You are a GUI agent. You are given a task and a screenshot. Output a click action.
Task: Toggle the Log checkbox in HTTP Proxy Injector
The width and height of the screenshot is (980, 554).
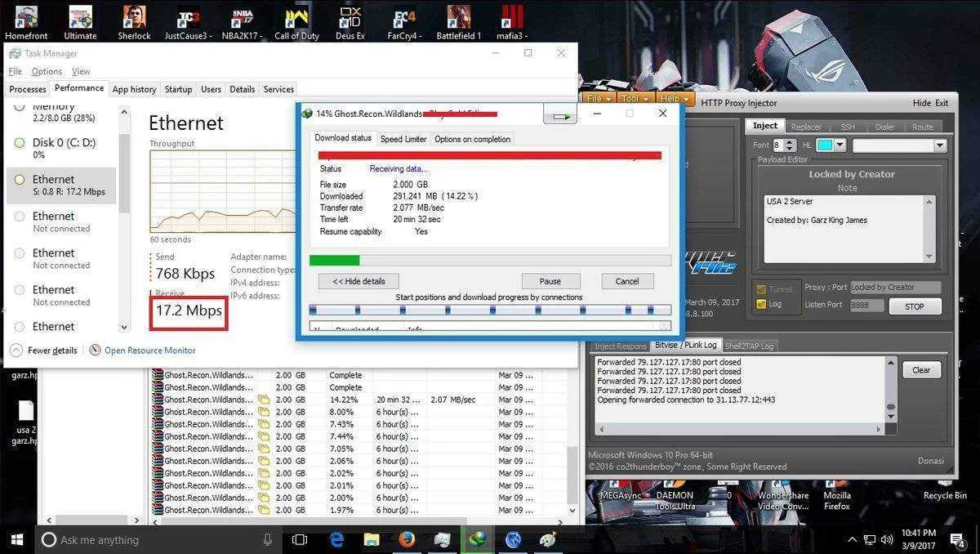click(761, 304)
